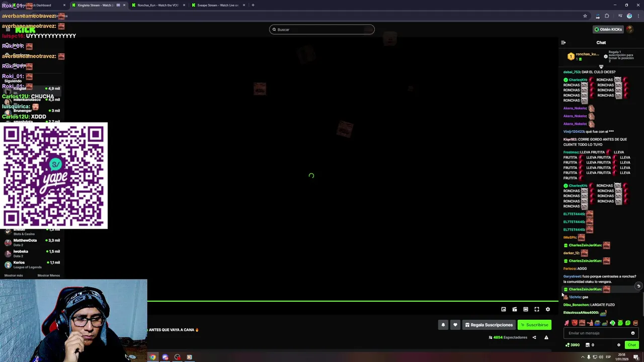Open Chrome profile avatar
Image resolution: width=644 pixels, height=362 pixels.
click(x=629, y=16)
